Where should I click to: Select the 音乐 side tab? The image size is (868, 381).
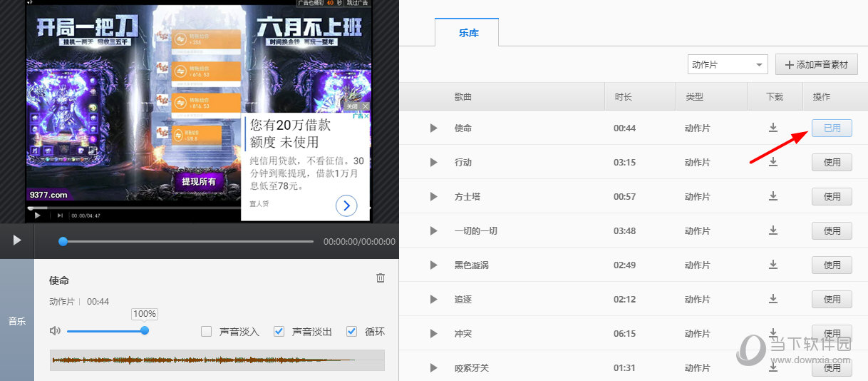16,321
